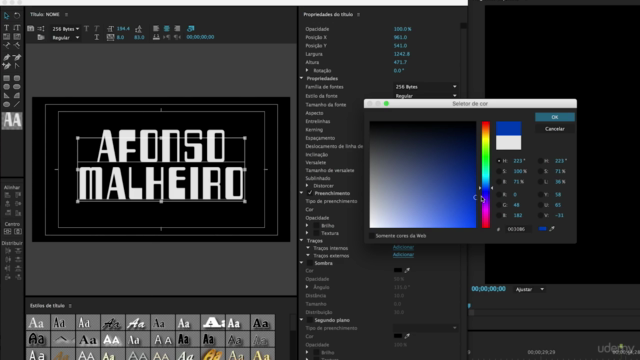
Task: Align text left in title toolbar
Action: pyautogui.click(x=156, y=29)
